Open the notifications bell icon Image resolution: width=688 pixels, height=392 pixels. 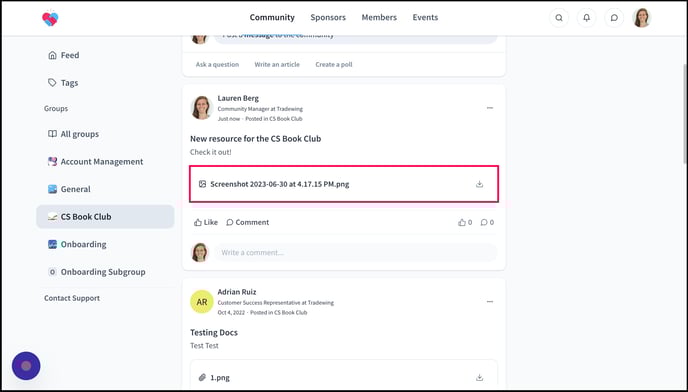coord(586,18)
